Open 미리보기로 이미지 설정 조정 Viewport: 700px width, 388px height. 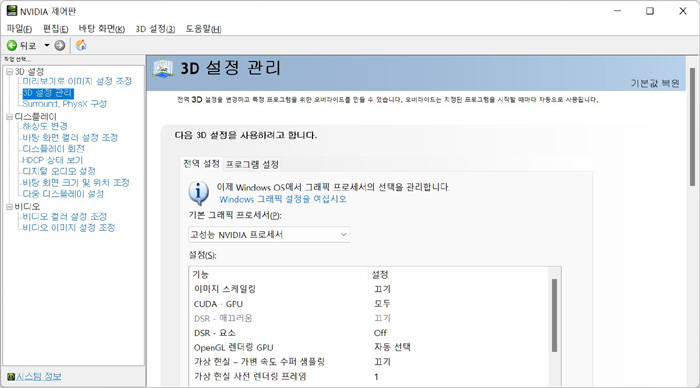(x=77, y=81)
